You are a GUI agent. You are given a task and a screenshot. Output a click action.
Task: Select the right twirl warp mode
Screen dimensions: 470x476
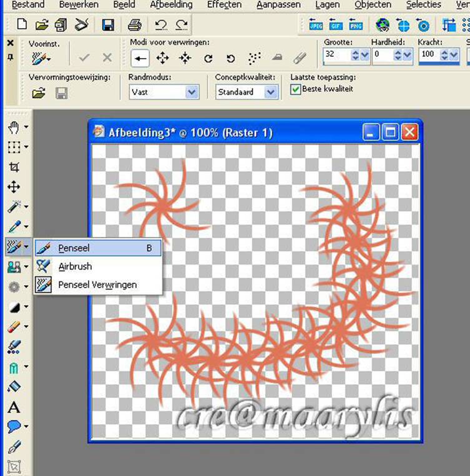click(208, 58)
